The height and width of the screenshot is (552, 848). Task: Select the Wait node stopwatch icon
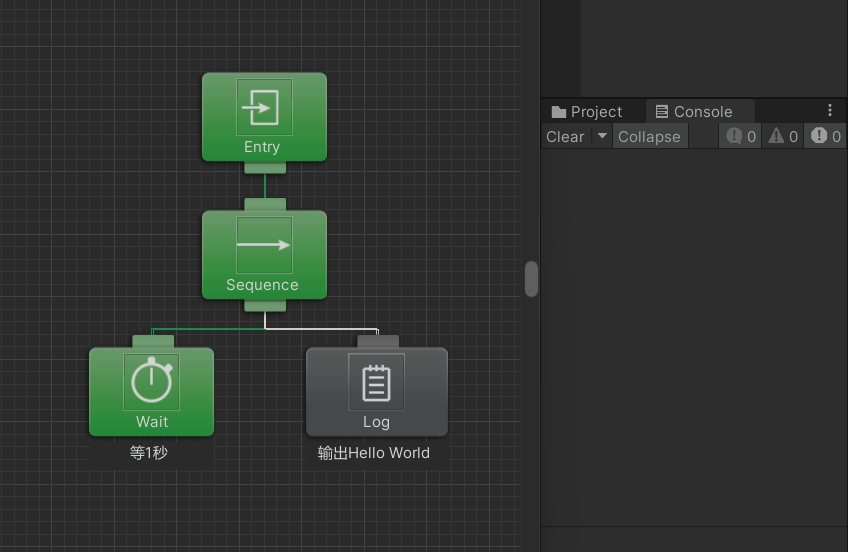pyautogui.click(x=151, y=382)
